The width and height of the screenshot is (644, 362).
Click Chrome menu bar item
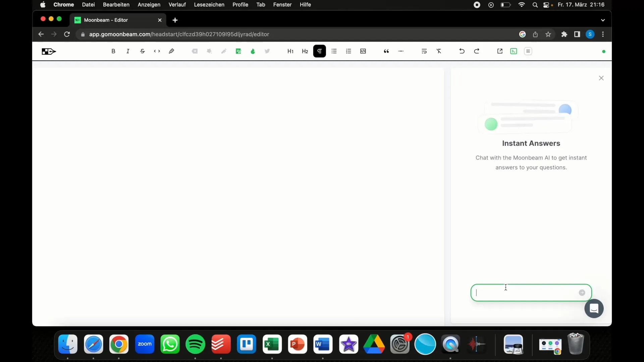click(x=63, y=4)
